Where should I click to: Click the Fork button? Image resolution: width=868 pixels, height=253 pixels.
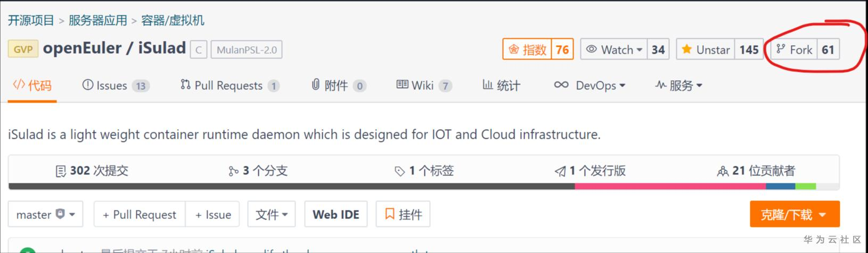(795, 49)
